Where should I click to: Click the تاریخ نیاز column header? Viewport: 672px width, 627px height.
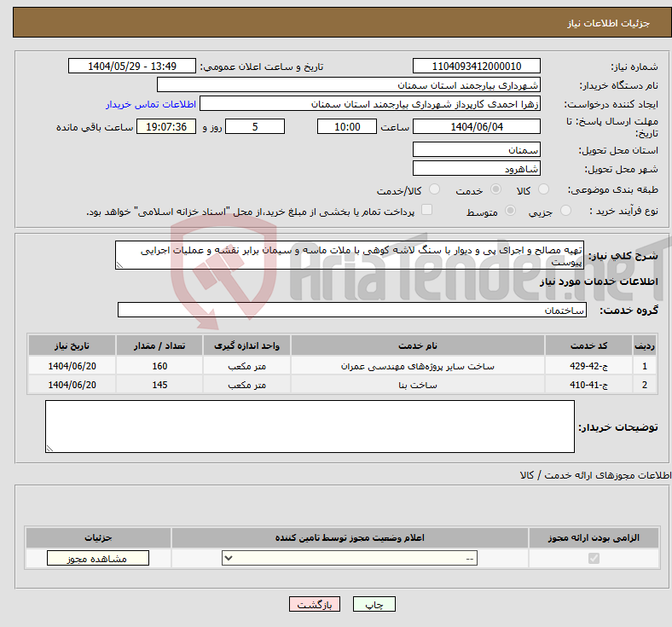[x=72, y=345]
